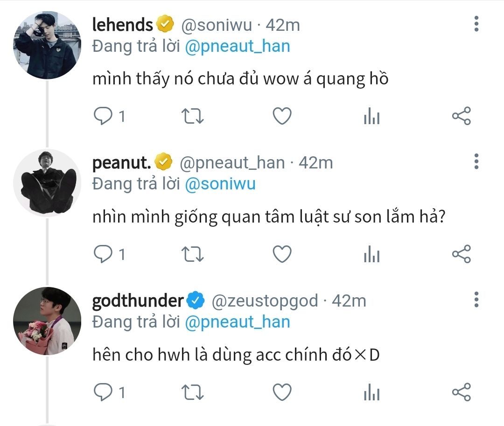
Task: Like the peanut. tweet
Action: coord(282,254)
